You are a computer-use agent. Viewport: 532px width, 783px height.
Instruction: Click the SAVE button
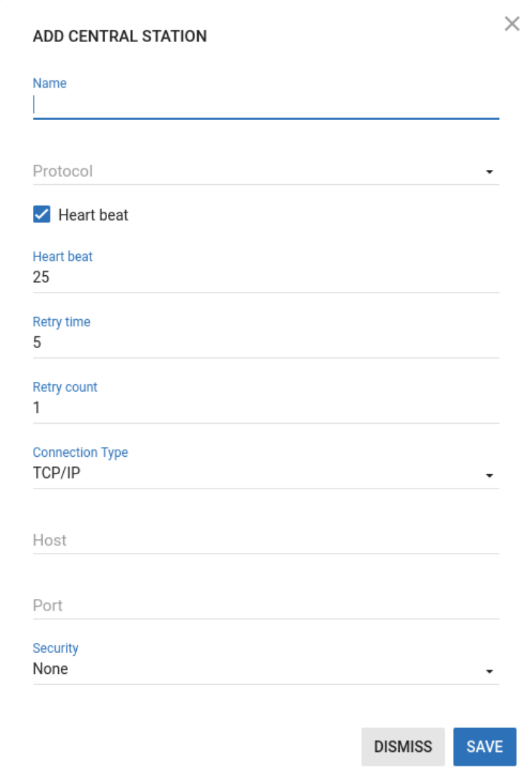tap(485, 746)
